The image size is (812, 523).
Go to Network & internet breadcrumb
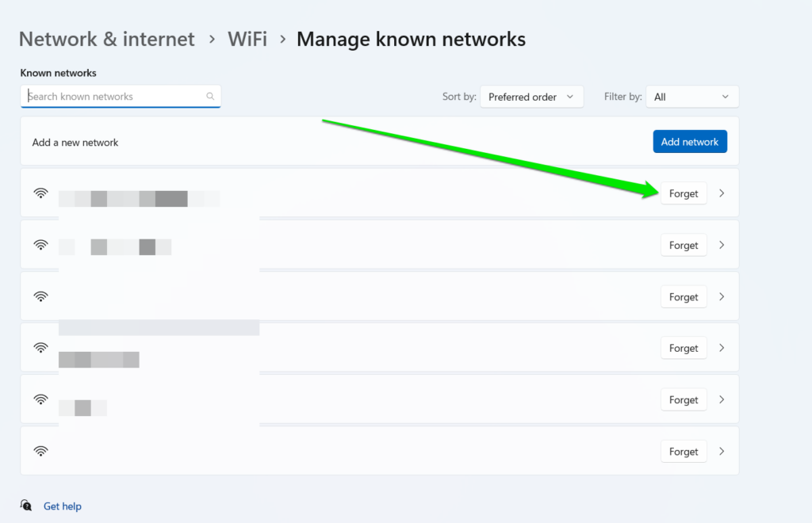[106, 39]
